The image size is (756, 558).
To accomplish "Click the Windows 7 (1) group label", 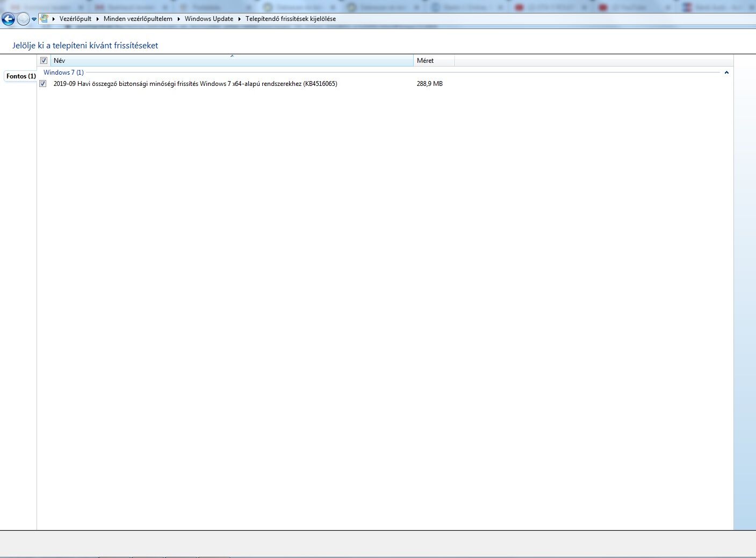I will pos(63,73).
